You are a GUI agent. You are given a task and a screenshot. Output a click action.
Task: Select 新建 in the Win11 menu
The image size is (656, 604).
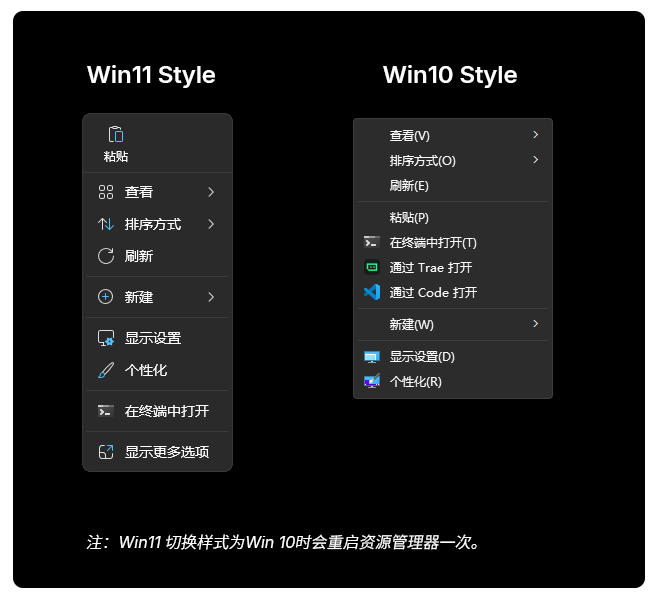157,297
